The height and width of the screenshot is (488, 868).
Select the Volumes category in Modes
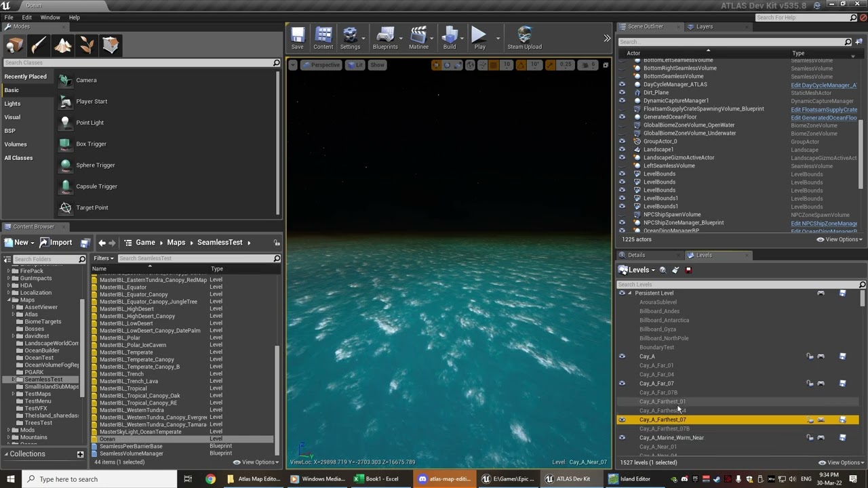pyautogui.click(x=16, y=144)
